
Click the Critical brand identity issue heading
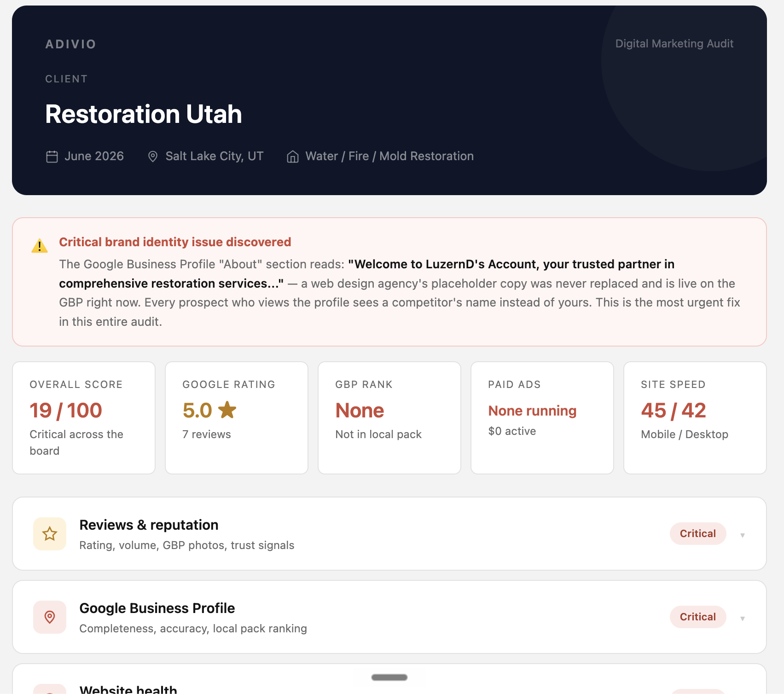coord(175,242)
